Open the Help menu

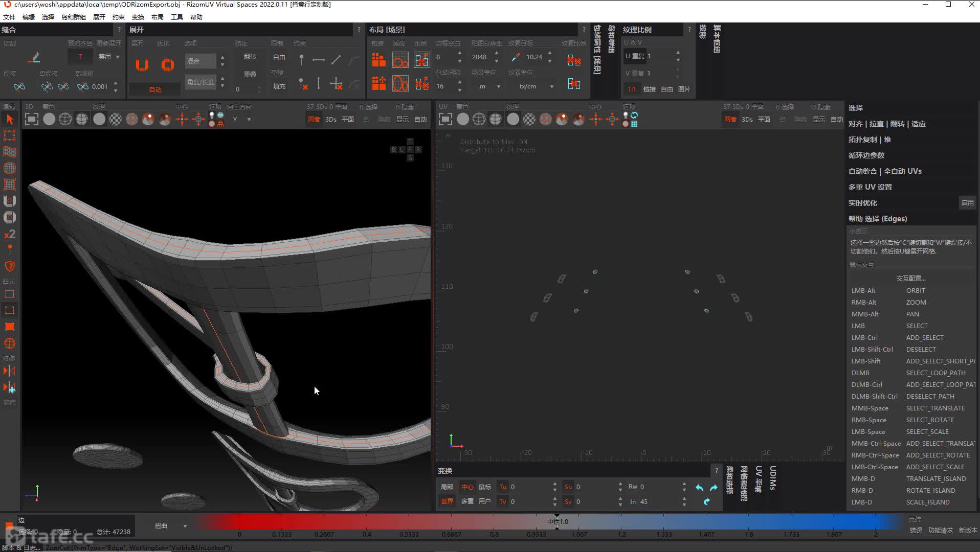click(x=196, y=17)
